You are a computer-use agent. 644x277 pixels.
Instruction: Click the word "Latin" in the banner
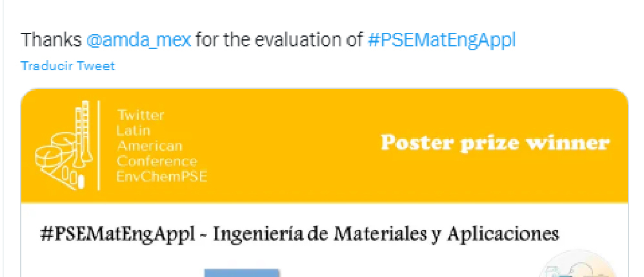point(132,130)
